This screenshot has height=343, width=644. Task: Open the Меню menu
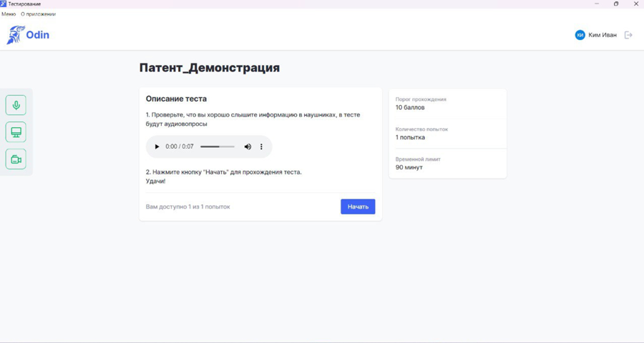9,14
